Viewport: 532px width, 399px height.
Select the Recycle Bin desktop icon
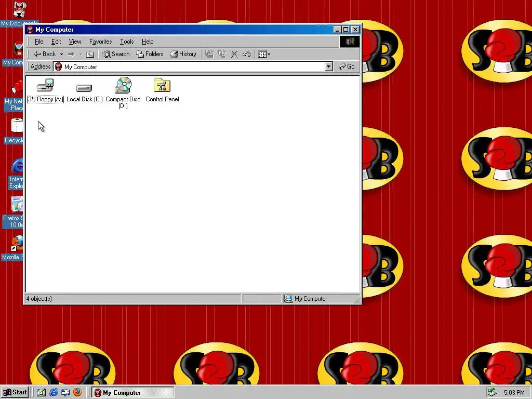click(14, 131)
